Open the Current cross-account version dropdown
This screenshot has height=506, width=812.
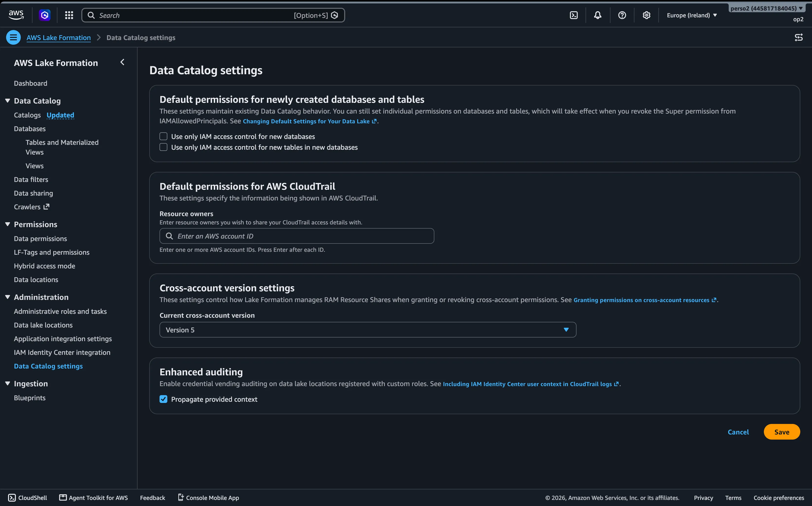tap(368, 330)
